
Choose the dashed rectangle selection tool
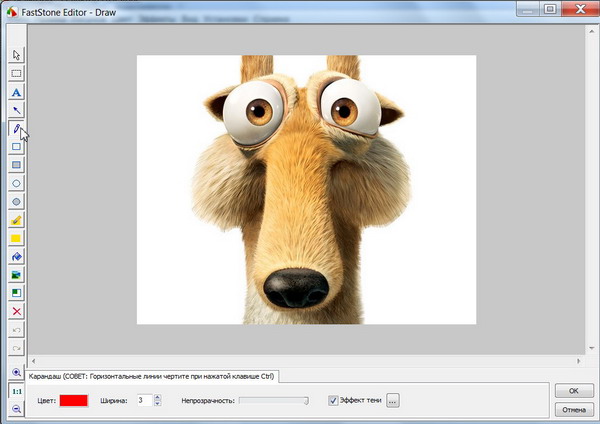(x=16, y=73)
